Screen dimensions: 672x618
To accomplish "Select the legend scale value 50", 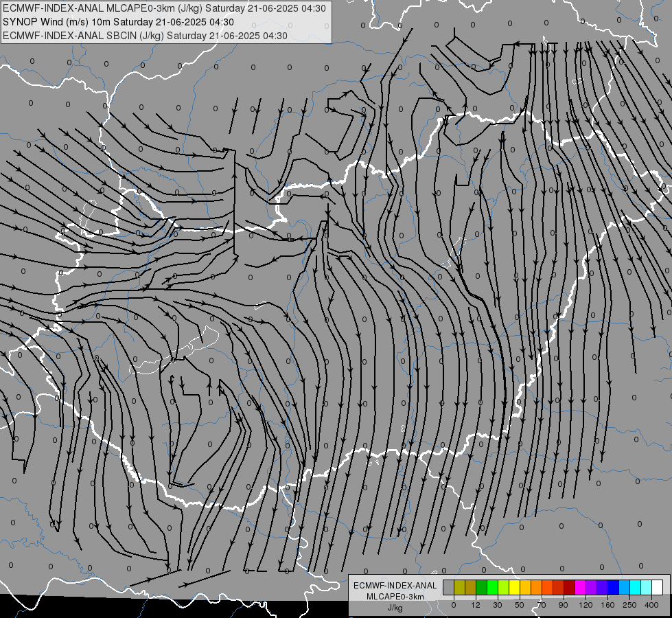I will 520,605.
